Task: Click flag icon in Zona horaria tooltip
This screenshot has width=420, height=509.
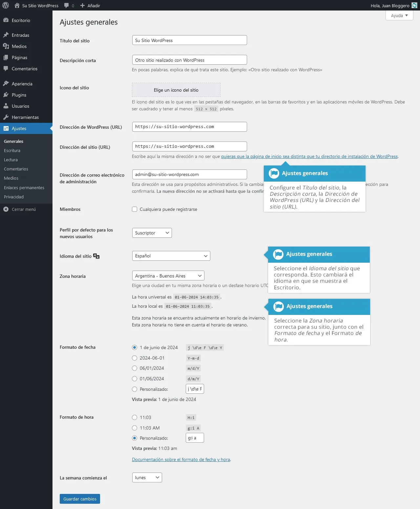Action: (x=279, y=306)
